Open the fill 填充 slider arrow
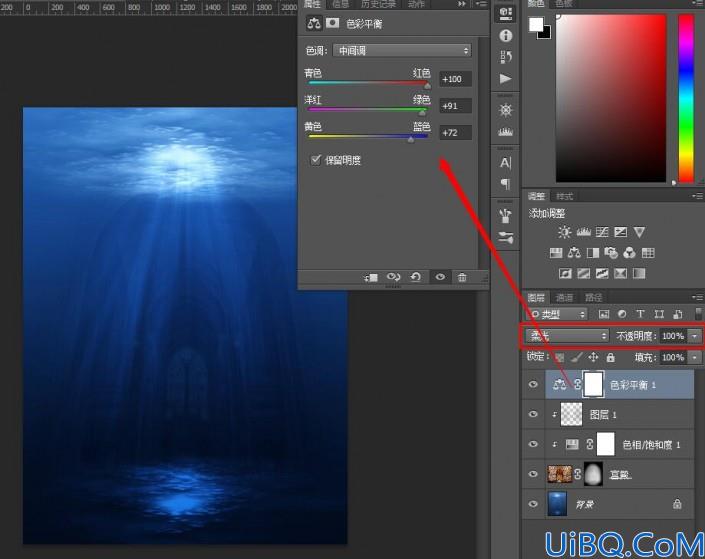705x559 pixels. coord(695,358)
